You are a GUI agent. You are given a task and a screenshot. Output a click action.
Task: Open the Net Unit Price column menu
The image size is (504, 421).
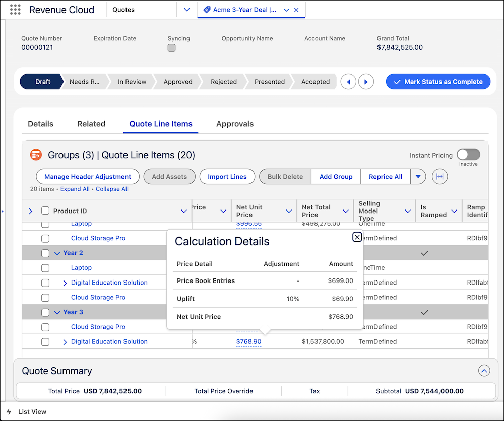(289, 211)
